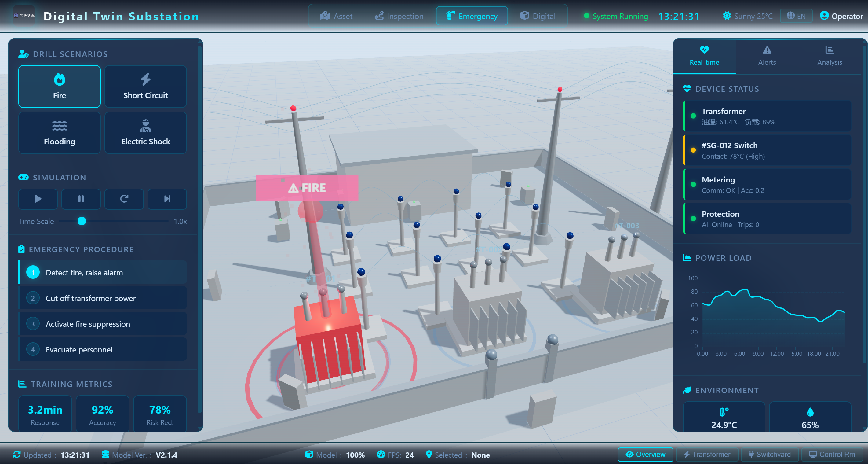This screenshot has height=464, width=868.
Task: Choose the Flooding drill scenario
Action: coord(59,133)
